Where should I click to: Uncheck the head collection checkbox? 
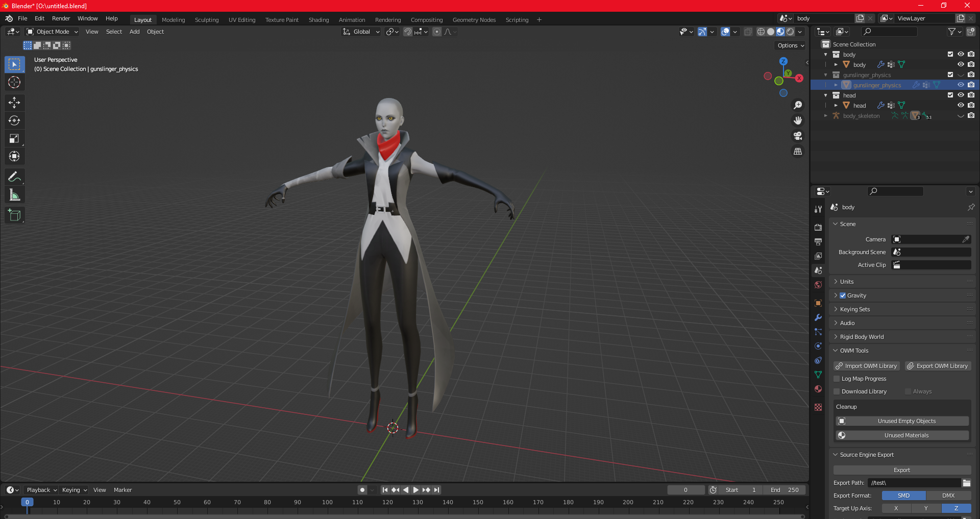pyautogui.click(x=950, y=95)
